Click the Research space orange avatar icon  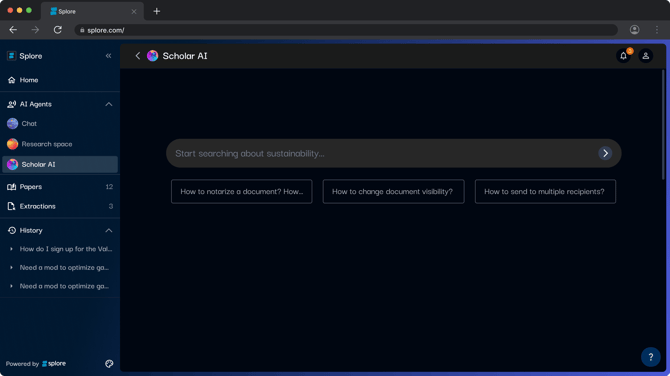tap(12, 144)
